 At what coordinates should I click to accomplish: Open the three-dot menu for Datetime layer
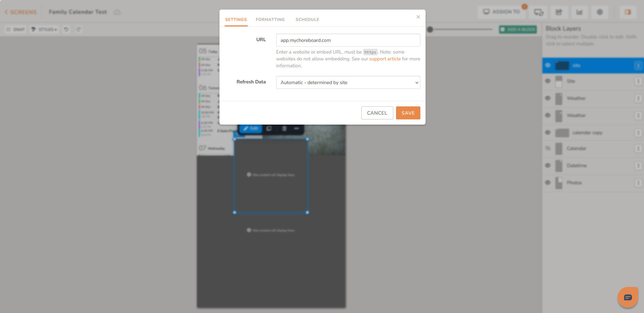click(638, 166)
